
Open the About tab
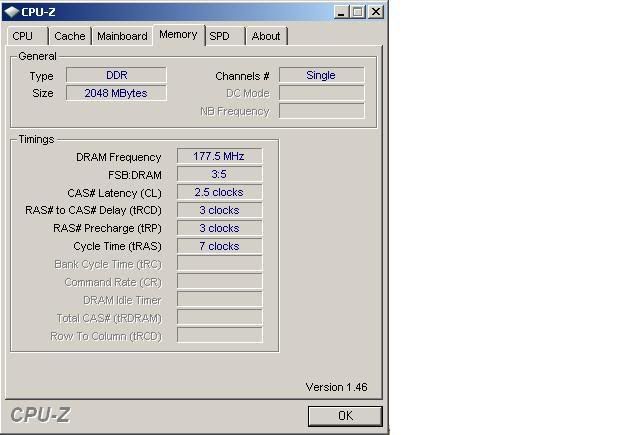266,36
